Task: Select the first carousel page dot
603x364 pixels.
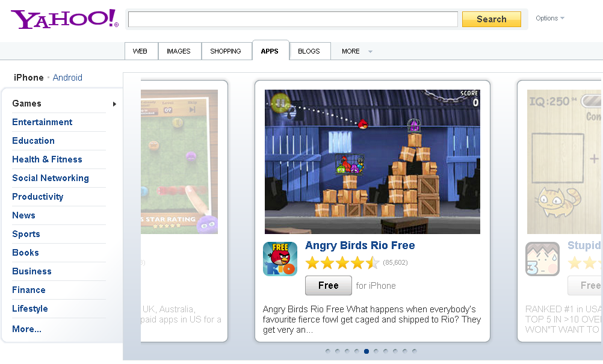Action: (327, 351)
